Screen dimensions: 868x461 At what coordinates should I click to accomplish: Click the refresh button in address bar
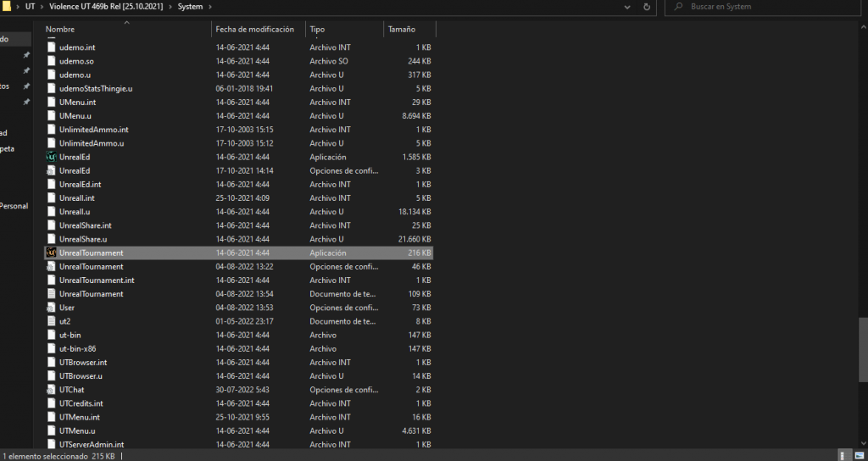click(647, 7)
